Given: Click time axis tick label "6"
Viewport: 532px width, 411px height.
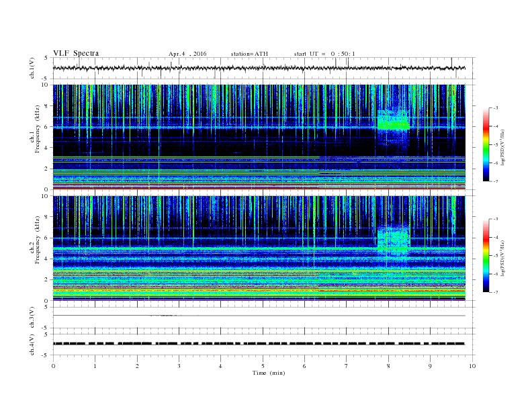Looking at the screenshot, I should [304, 366].
